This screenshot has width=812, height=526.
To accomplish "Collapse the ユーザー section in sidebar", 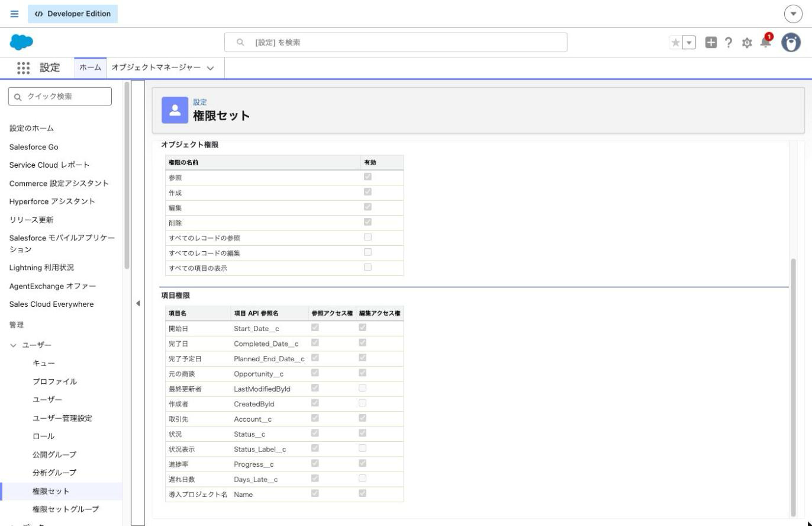I will (x=14, y=345).
